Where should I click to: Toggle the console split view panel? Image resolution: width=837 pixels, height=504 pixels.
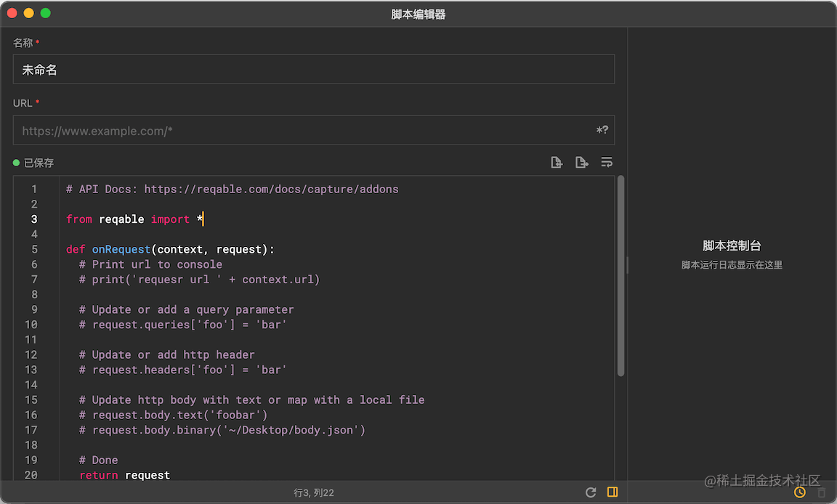click(x=612, y=492)
